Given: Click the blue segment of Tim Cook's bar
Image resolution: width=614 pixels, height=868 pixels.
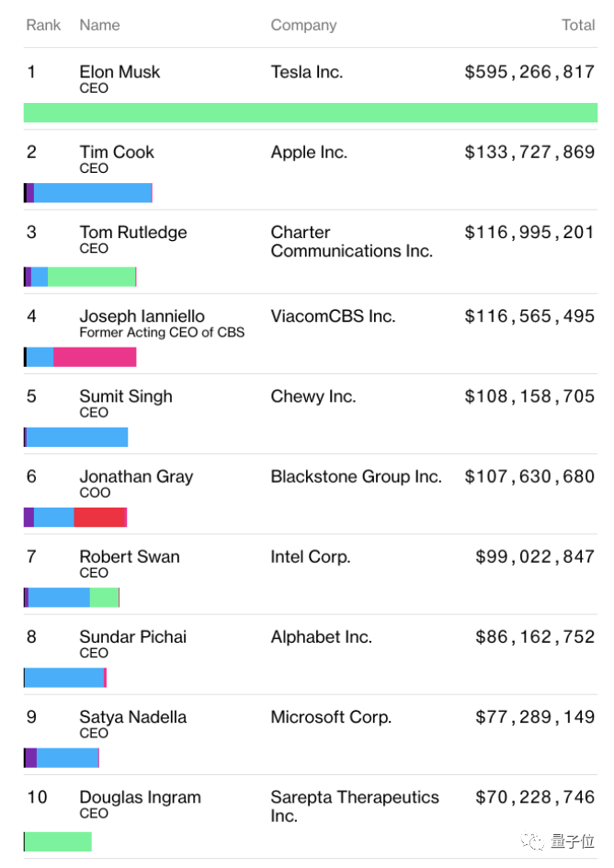Looking at the screenshot, I should (92, 193).
